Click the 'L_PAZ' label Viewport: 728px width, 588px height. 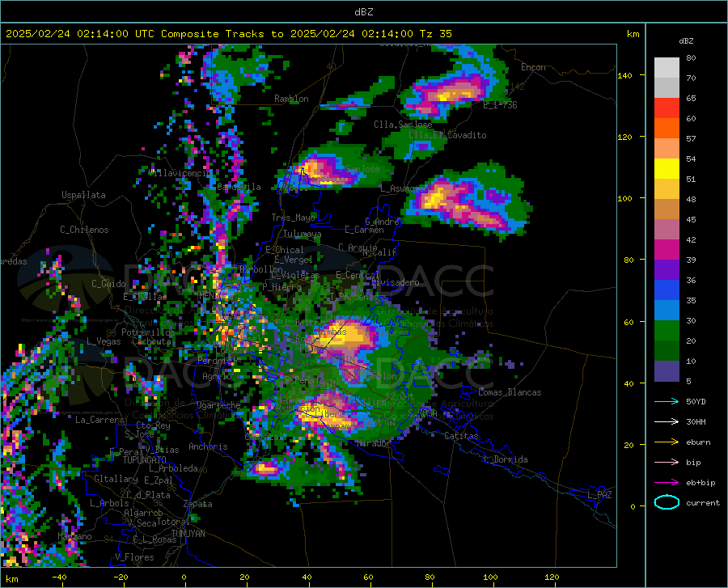599,495
